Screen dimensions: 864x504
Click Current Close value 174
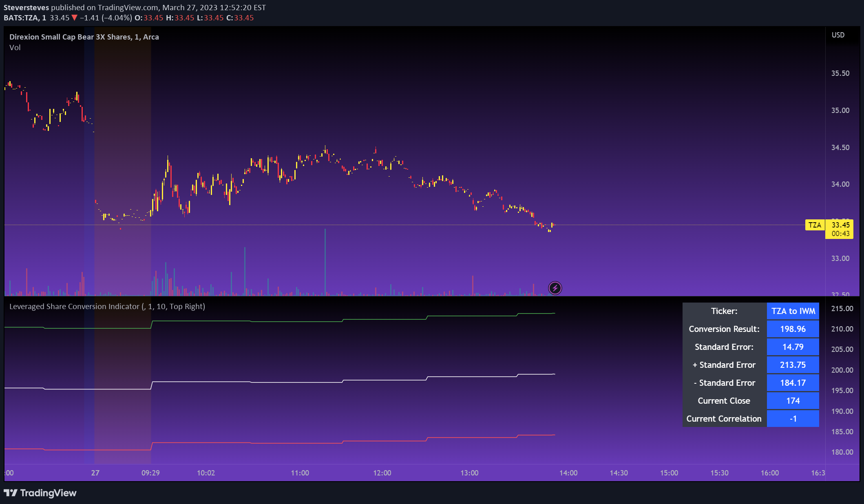coord(793,401)
